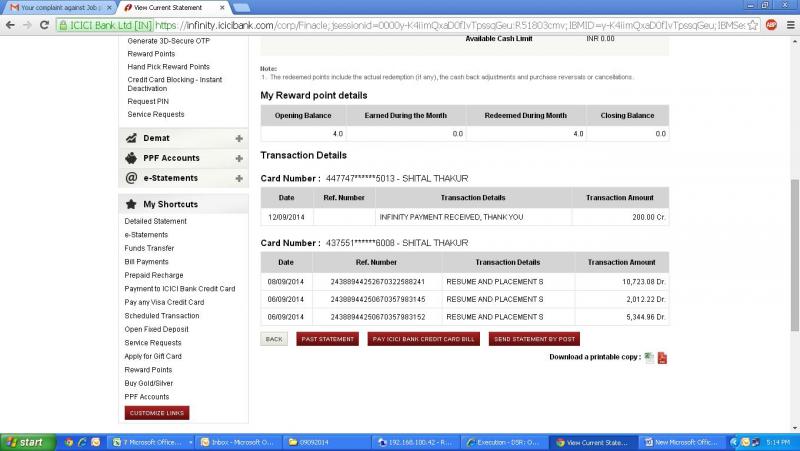Image resolution: width=800 pixels, height=451 pixels.
Task: Bookmark this page with the star icon
Action: (752, 25)
